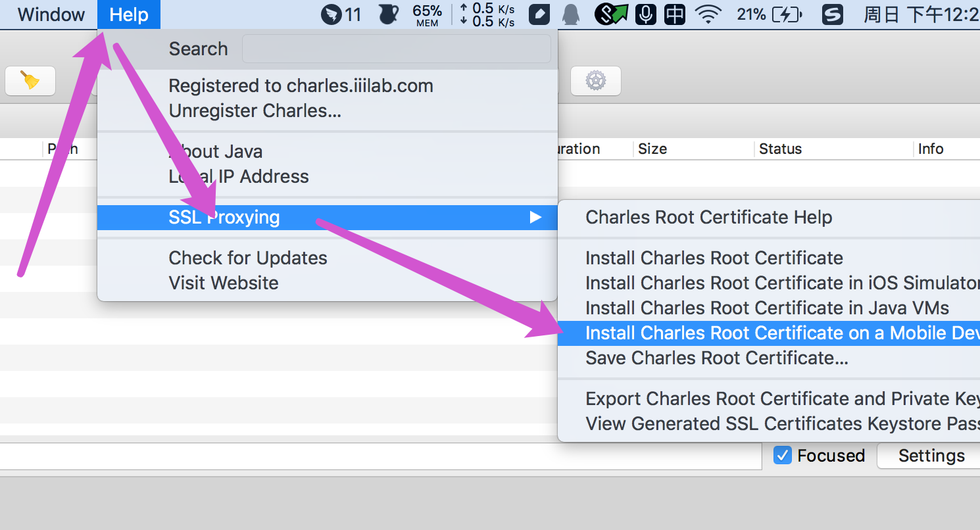This screenshot has height=530, width=980.
Task: Choose Install Charles Root Certificate on a Mobile Device
Action: click(769, 333)
